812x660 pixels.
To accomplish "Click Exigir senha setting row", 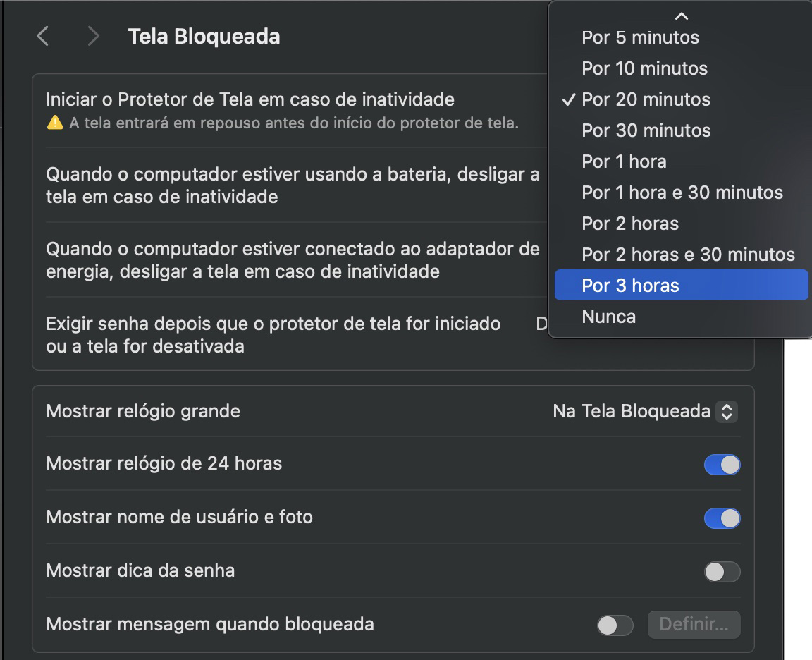I will [273, 334].
